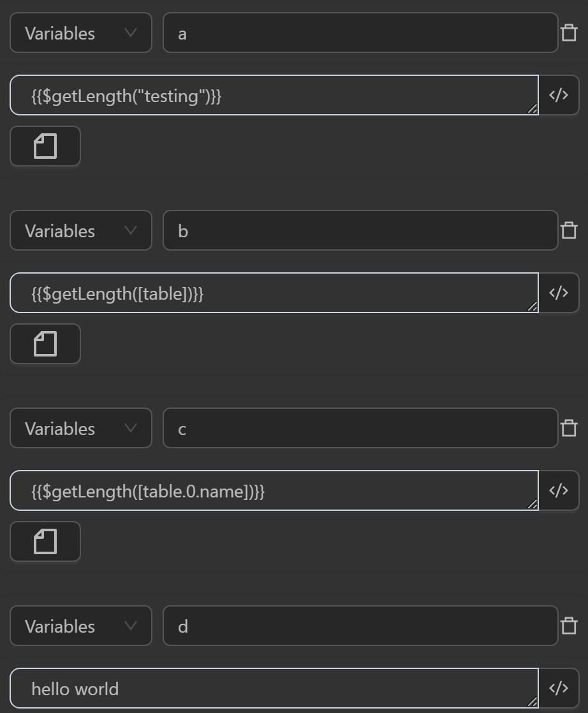588x713 pixels.
Task: Delete variable d with trash icon
Action: click(569, 626)
